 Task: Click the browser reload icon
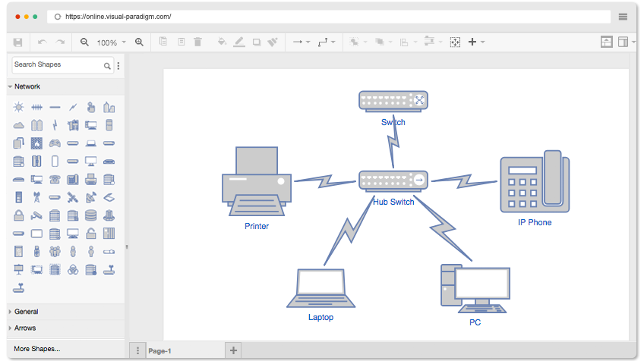(x=58, y=17)
